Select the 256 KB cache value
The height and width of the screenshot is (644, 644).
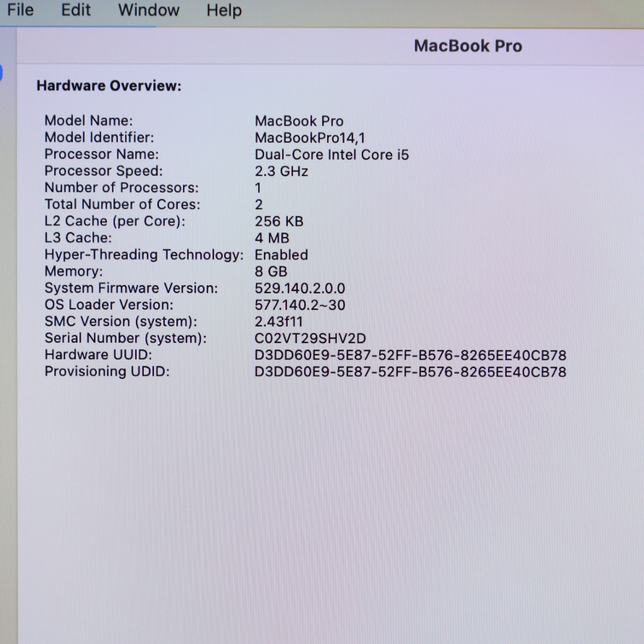tap(279, 221)
